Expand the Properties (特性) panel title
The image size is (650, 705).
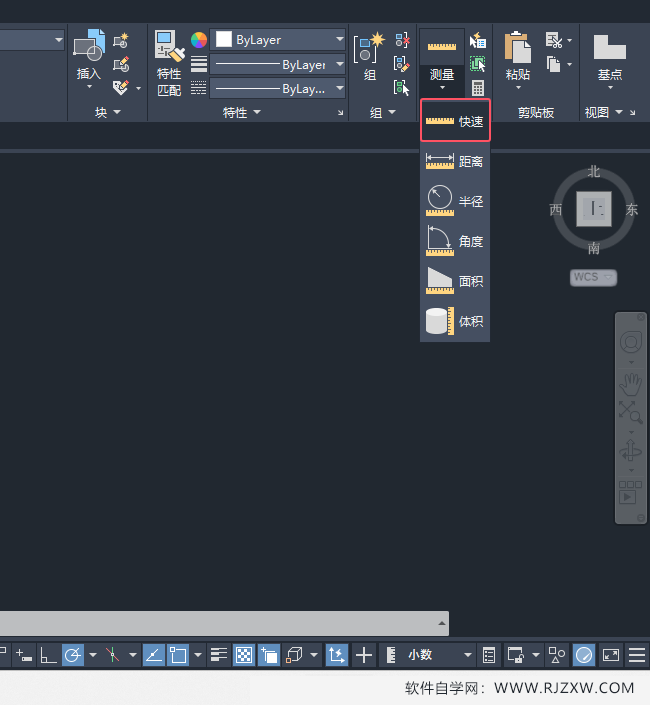click(241, 112)
